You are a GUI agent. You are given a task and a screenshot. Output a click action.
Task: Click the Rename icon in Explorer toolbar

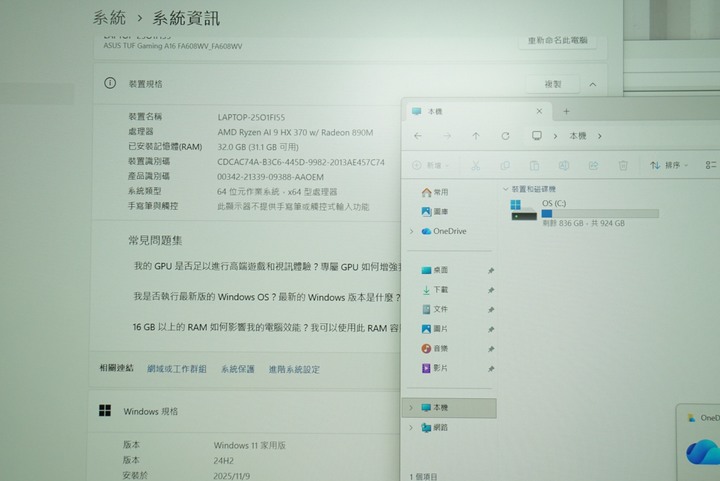(564, 165)
